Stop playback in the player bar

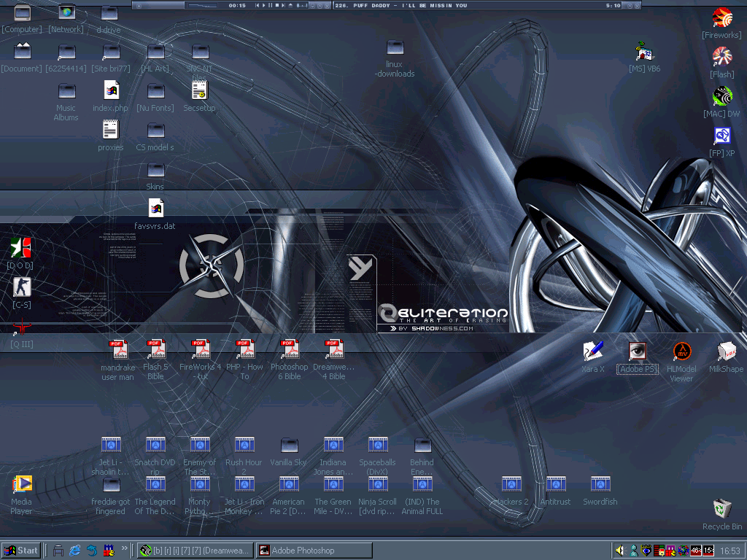276,5
